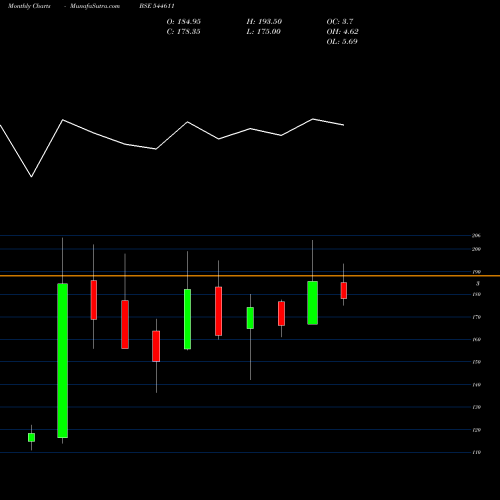The height and width of the screenshot is (500, 500).
Task: Click the final green candle before last
Action: point(312,303)
